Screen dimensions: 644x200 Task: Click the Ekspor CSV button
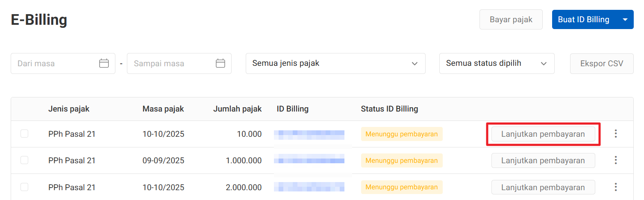[601, 63]
